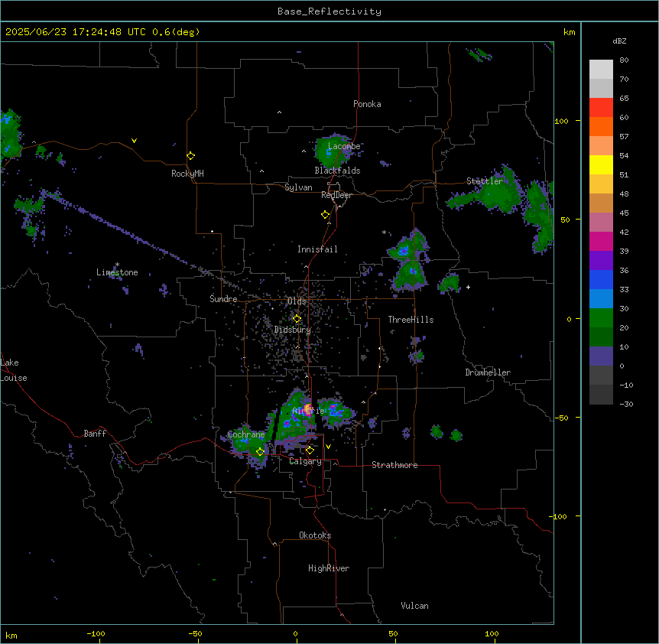Click the yellow diamond marker above Calgary label
This screenshot has height=644, width=659.
(310, 450)
